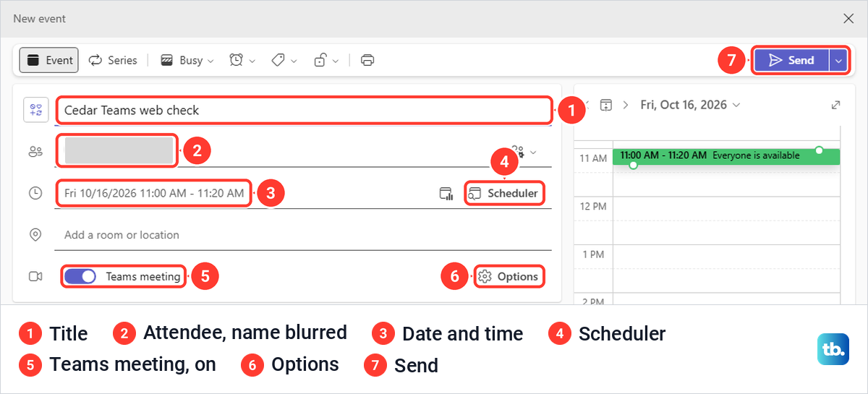
Task: Click the clock icon by the date
Action: (35, 193)
